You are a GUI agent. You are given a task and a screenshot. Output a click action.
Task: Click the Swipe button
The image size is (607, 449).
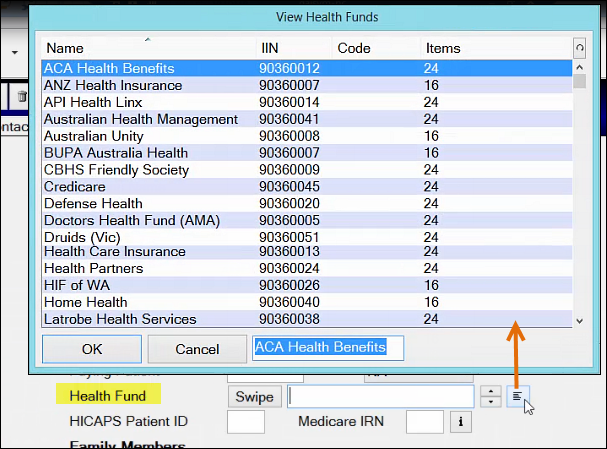254,397
